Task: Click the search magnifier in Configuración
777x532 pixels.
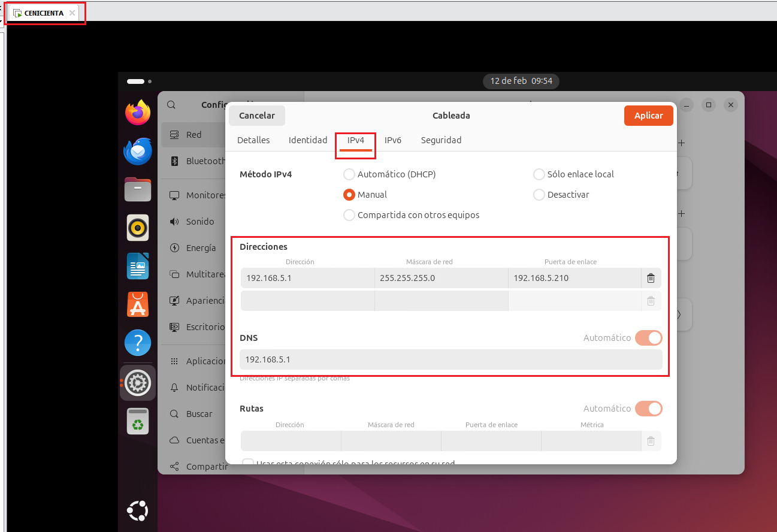Action: [x=171, y=104]
